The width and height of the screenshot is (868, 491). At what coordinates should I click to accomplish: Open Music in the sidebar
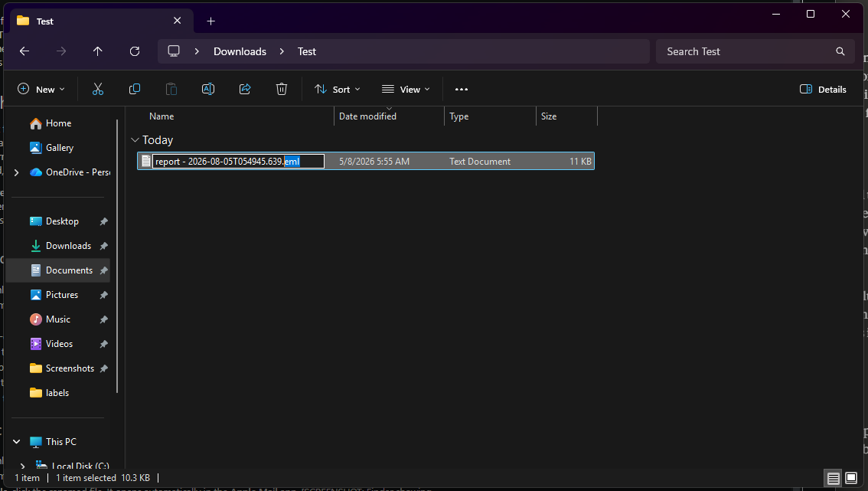click(x=57, y=319)
